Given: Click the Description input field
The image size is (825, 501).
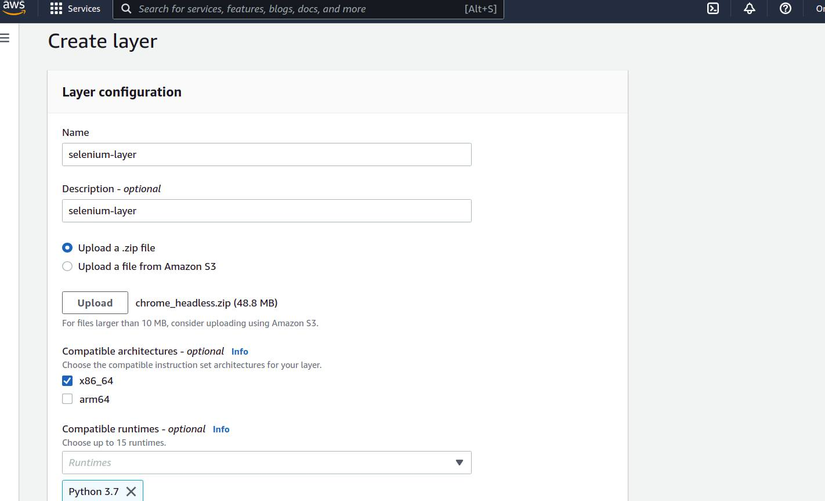Looking at the screenshot, I should coord(266,211).
